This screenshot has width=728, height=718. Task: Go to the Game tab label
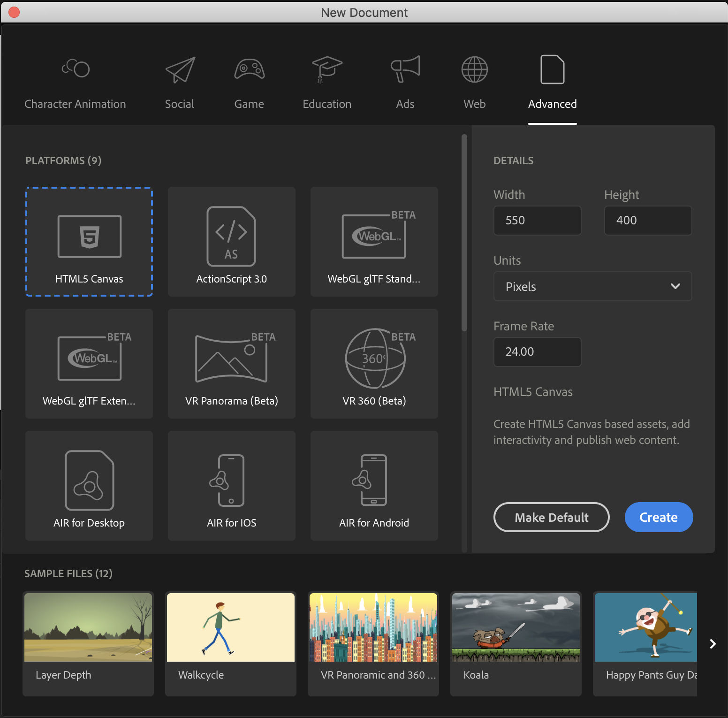coord(249,104)
